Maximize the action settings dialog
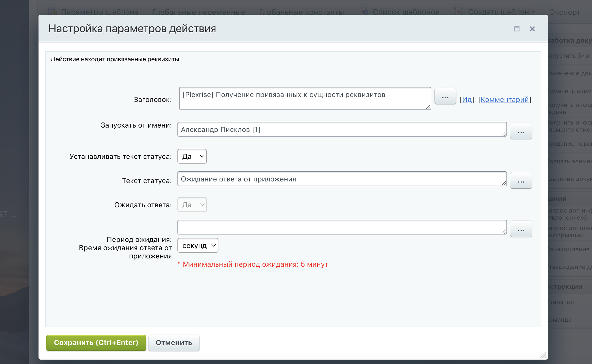This screenshot has width=592, height=364. coord(517,29)
